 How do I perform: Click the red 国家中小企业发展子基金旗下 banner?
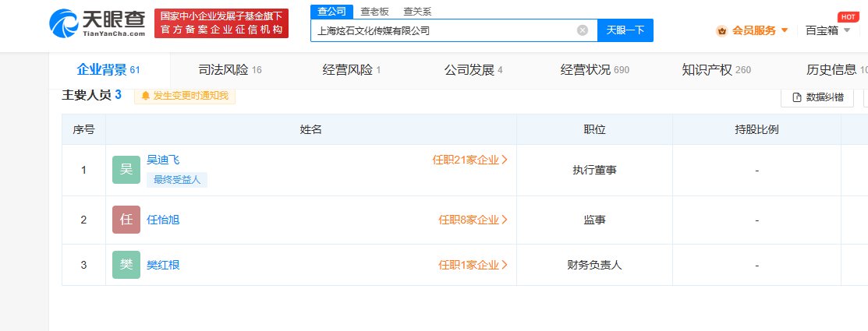221,23
